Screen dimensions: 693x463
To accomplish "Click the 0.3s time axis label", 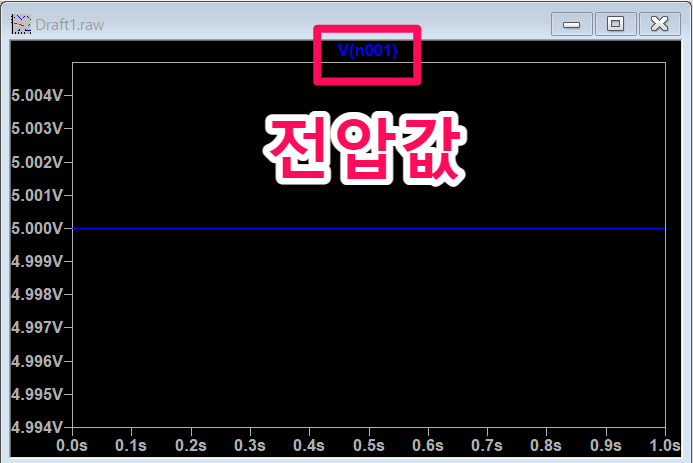I will (x=250, y=445).
